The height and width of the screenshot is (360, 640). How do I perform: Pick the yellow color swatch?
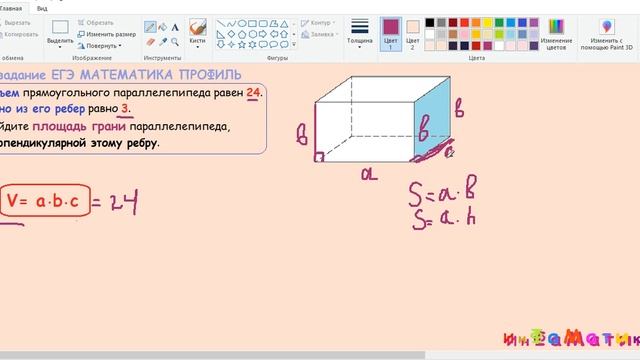tap(487, 22)
